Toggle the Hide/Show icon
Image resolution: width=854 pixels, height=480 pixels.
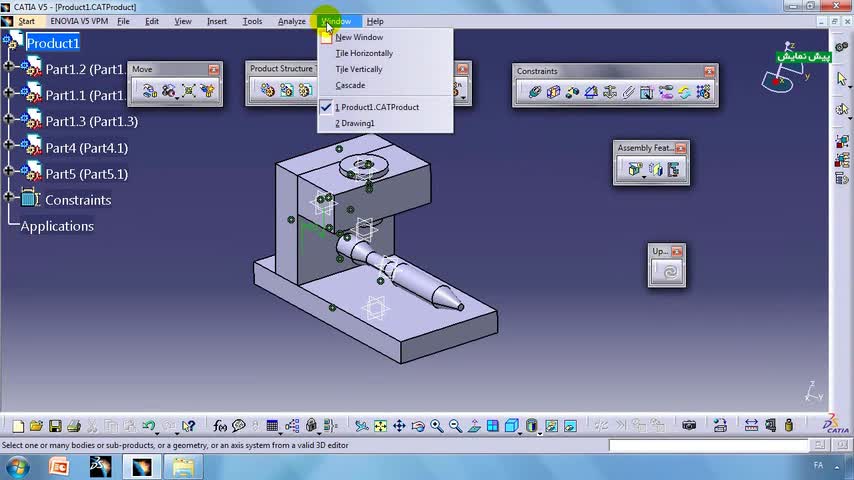(551, 426)
